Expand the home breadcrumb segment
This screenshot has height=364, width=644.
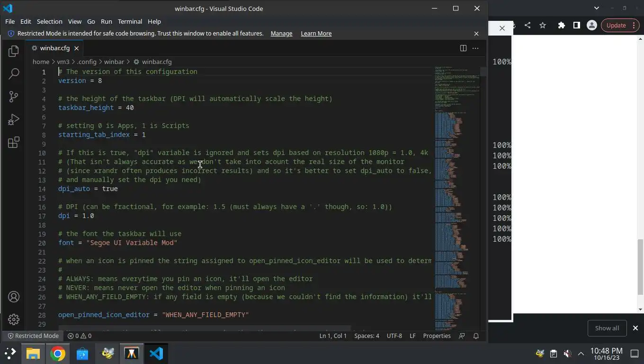click(41, 62)
